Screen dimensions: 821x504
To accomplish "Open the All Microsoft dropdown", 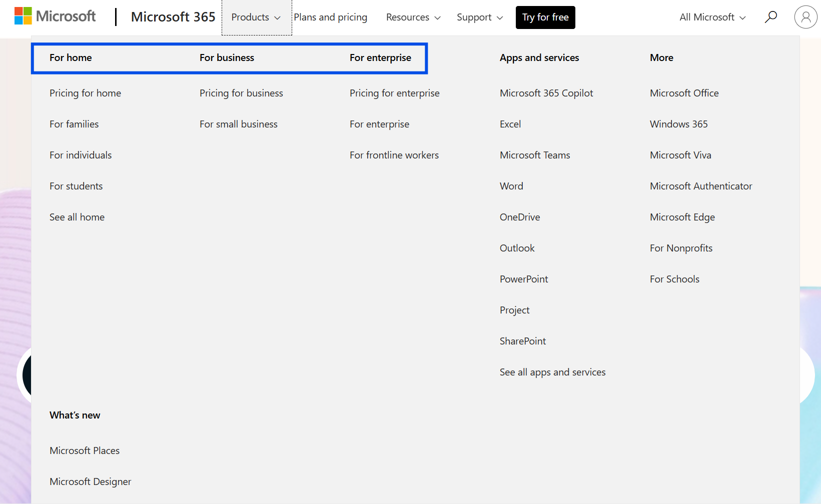I will [712, 17].
